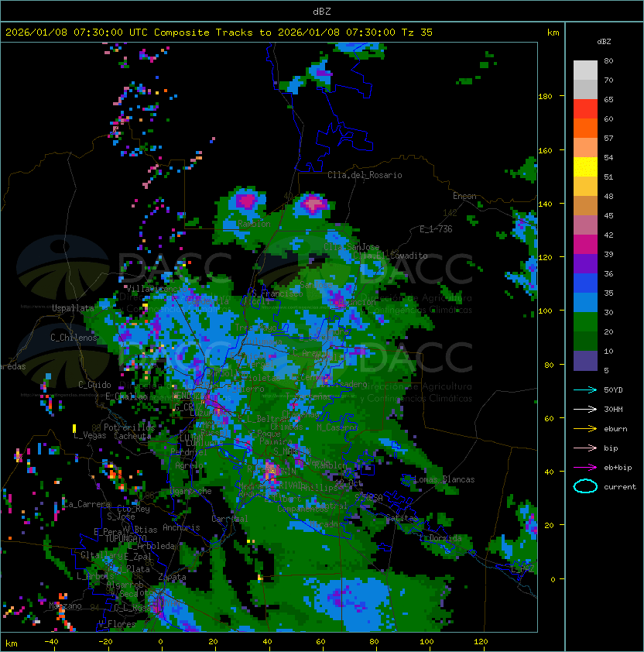The width and height of the screenshot is (644, 652).
Task: Select the magenta 39-42 dBZ swatch
Action: click(x=585, y=245)
